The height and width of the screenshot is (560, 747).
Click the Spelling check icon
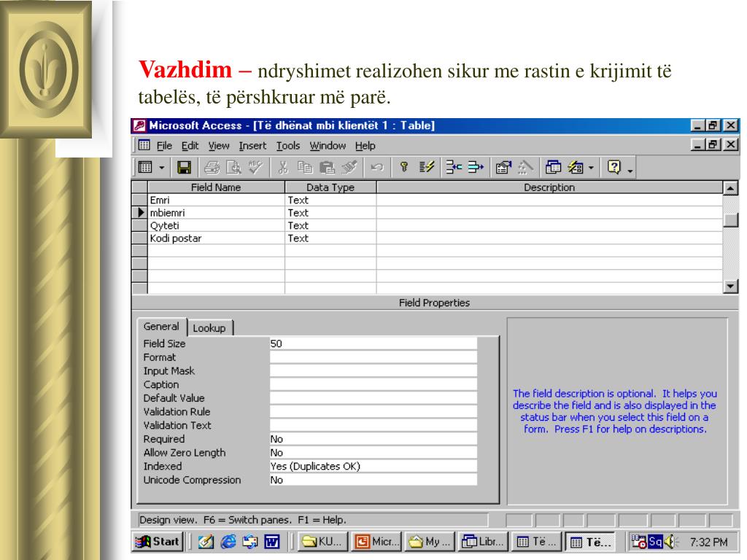255,168
